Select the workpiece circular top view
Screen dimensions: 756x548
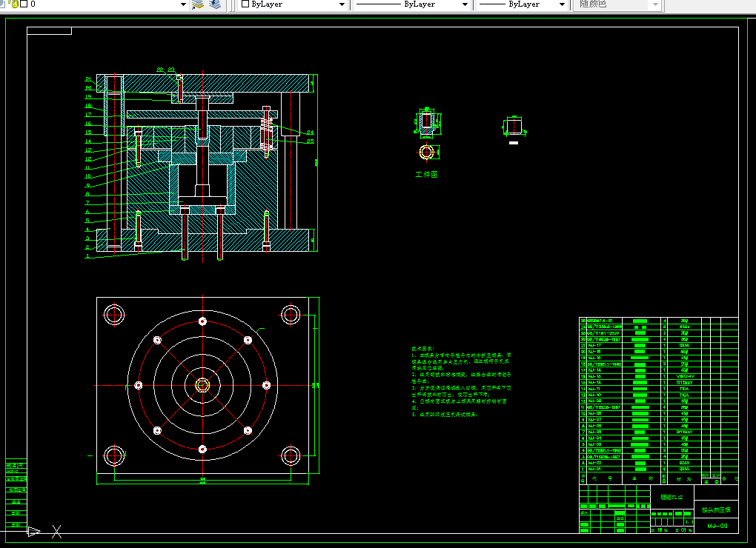(x=427, y=152)
